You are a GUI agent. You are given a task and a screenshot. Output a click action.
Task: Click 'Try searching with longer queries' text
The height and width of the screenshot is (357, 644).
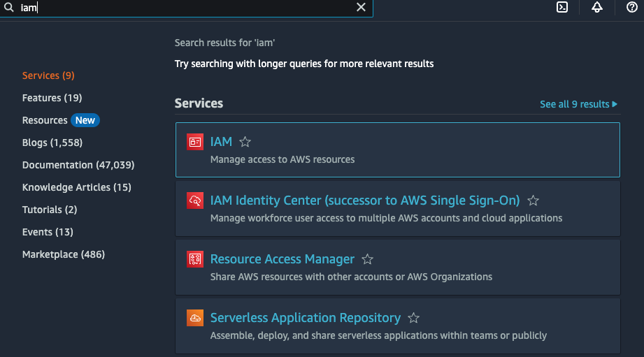[304, 64]
